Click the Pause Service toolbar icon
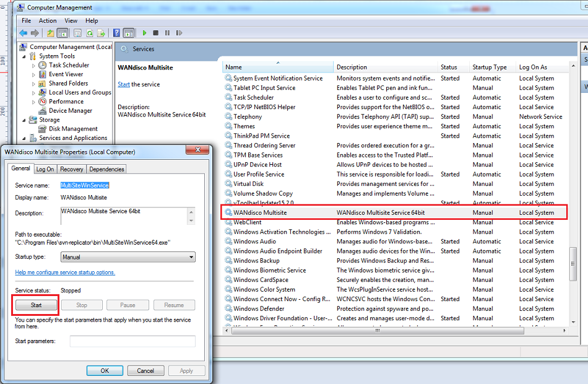 [x=167, y=33]
